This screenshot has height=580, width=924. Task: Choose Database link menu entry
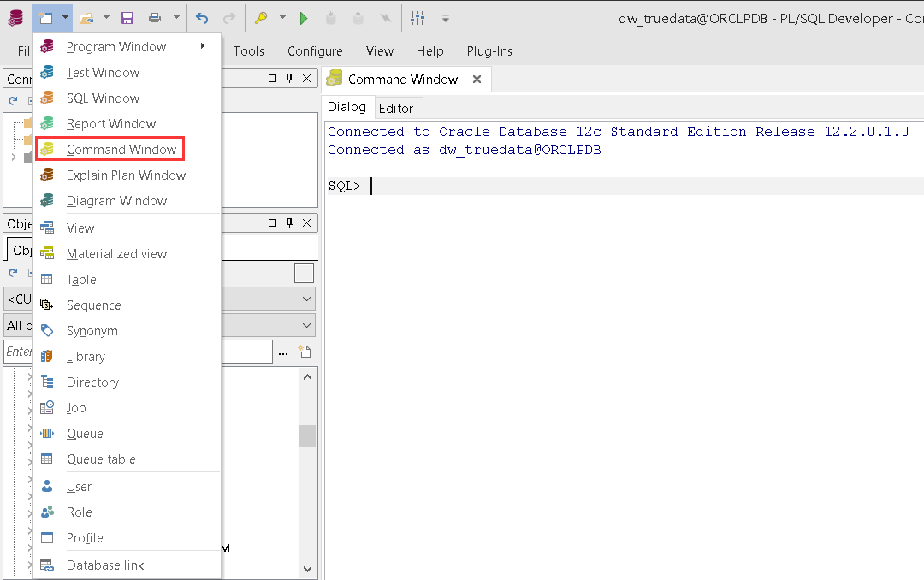(x=127, y=565)
